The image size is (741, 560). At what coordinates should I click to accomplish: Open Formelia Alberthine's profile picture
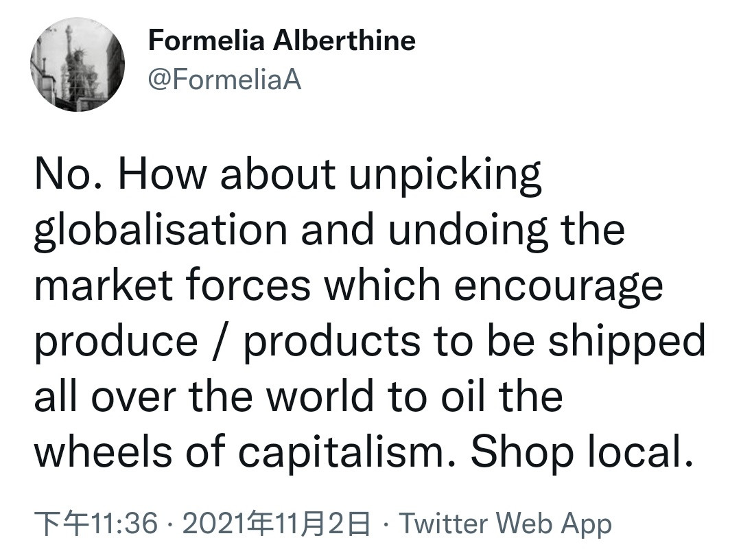coord(78,64)
